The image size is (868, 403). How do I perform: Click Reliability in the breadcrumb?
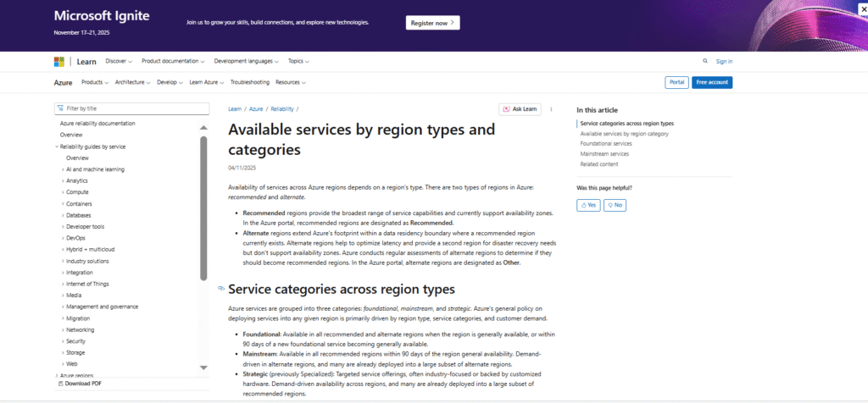[x=282, y=109]
